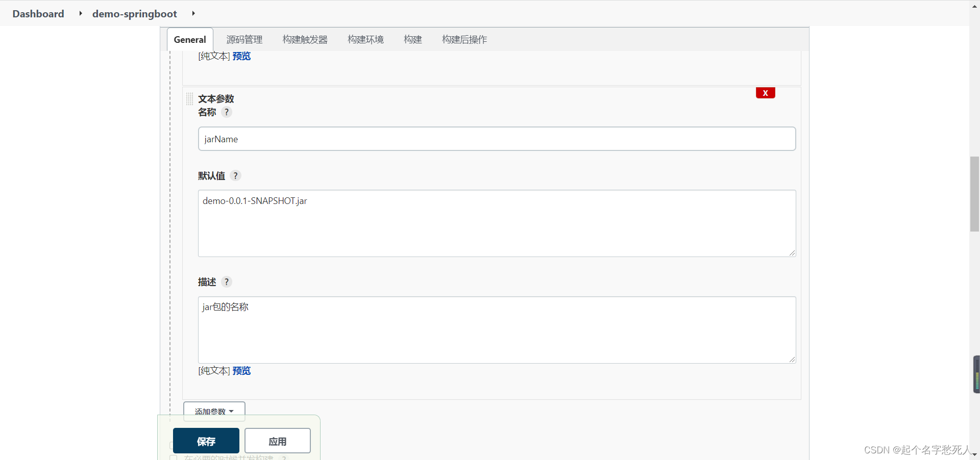Show help for 默认值 field
Image resolution: width=980 pixels, height=460 pixels.
coord(235,175)
